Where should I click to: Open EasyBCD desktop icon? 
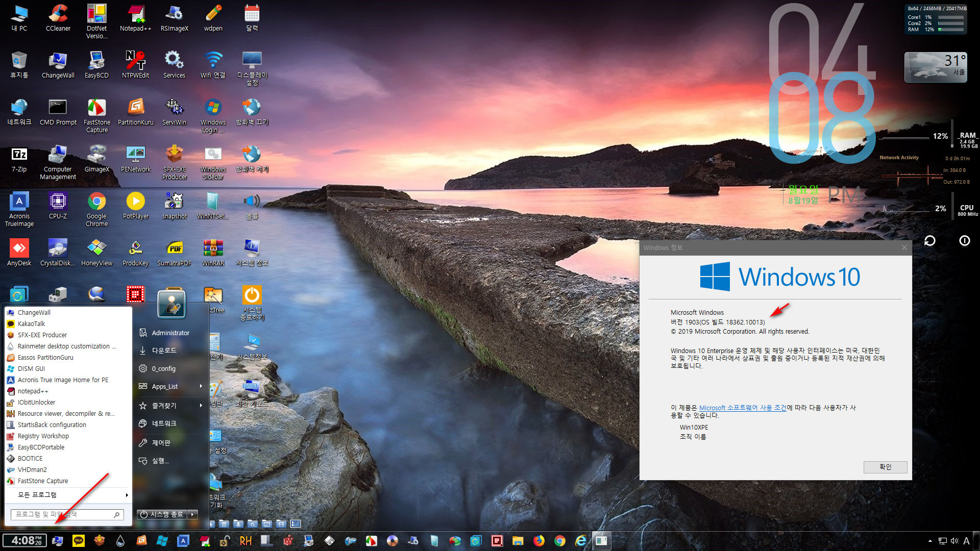(96, 65)
